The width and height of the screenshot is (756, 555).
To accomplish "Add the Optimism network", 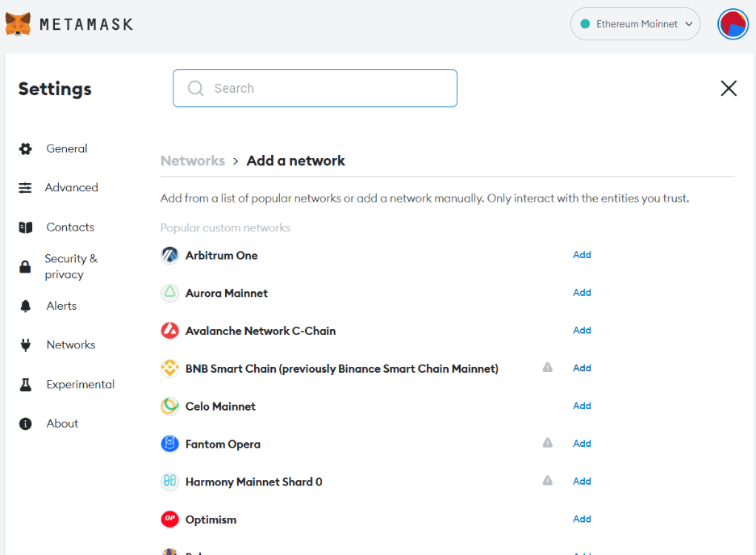I will (582, 519).
